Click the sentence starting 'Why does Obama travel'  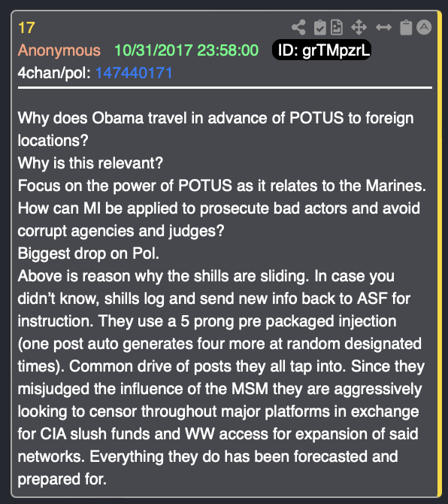pyautogui.click(x=216, y=129)
